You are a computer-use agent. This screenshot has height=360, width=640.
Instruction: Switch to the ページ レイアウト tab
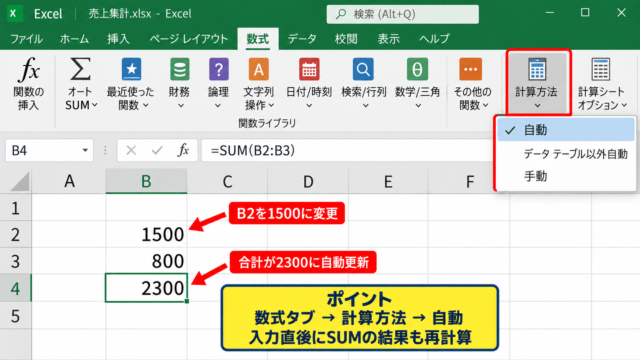click(189, 39)
